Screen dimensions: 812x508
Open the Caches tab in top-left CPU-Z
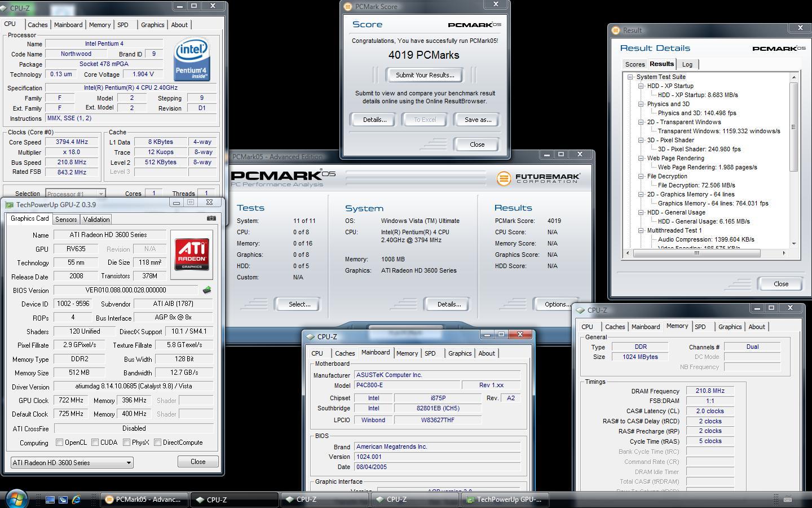[x=38, y=25]
